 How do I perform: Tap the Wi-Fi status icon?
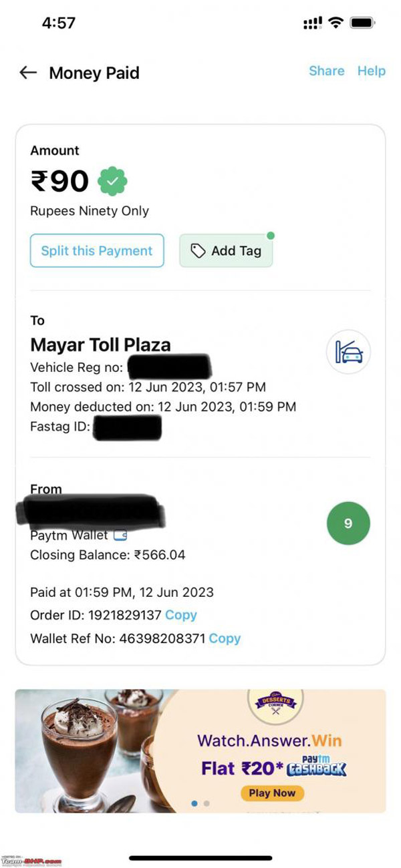click(336, 23)
